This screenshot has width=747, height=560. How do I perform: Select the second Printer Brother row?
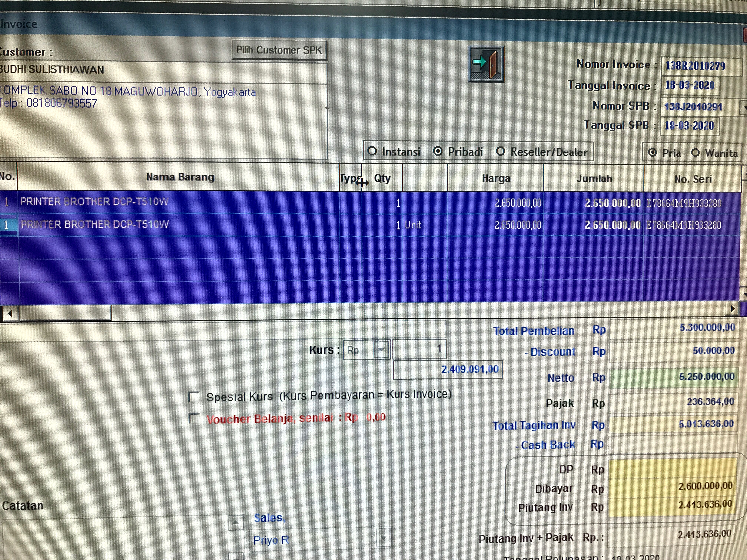pos(94,225)
